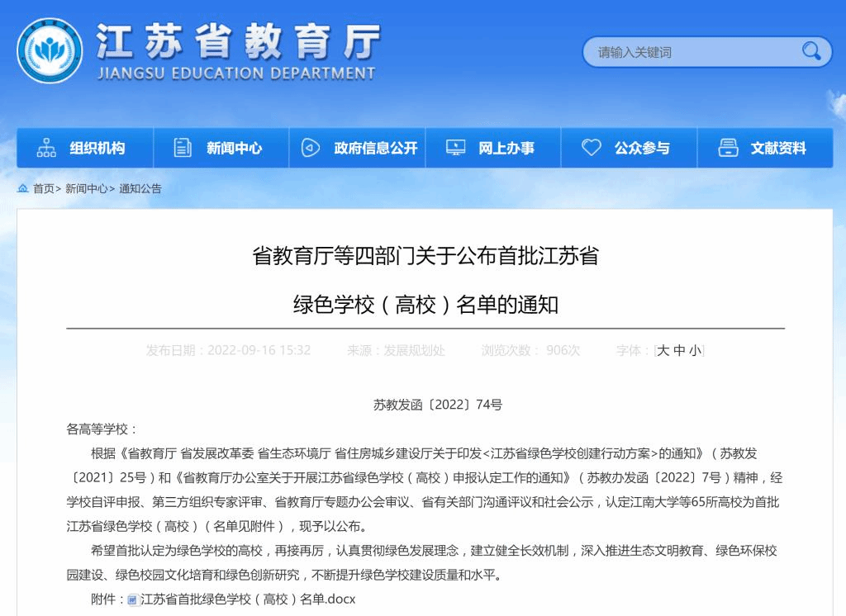Open the 组织机构 menu item
The image size is (846, 616).
click(x=97, y=149)
